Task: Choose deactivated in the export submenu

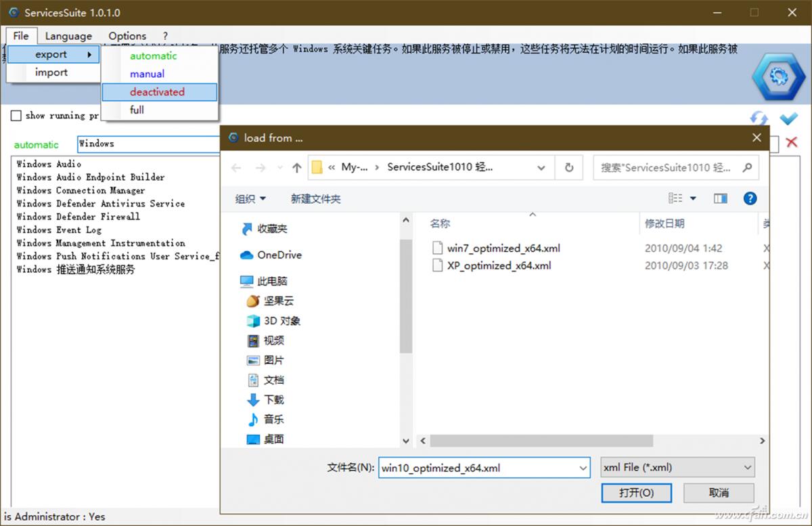Action: pyautogui.click(x=158, y=92)
